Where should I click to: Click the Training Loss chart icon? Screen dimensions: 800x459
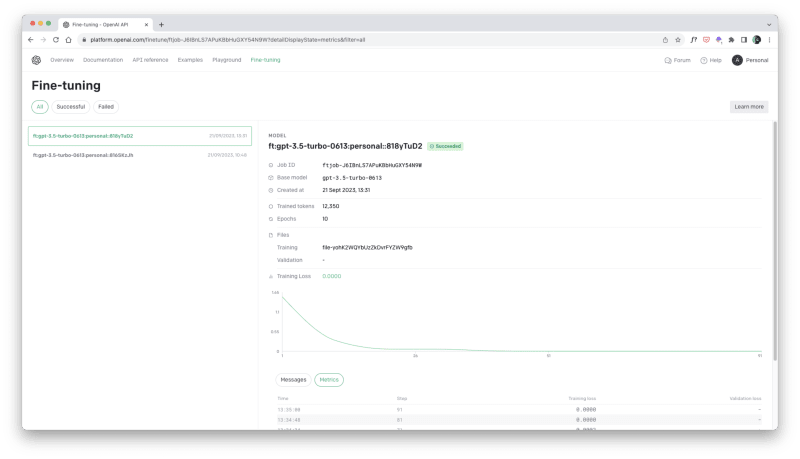[271, 276]
